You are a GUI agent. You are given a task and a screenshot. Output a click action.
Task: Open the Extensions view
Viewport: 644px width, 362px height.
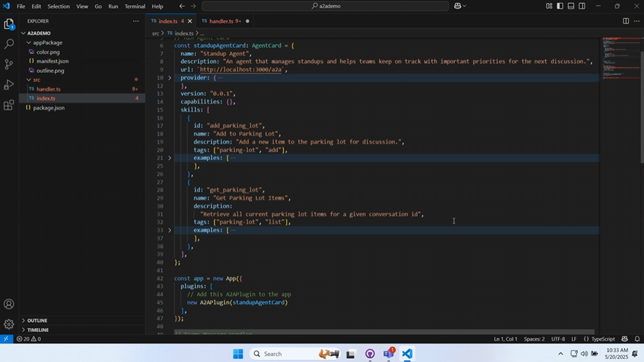coord(9,105)
